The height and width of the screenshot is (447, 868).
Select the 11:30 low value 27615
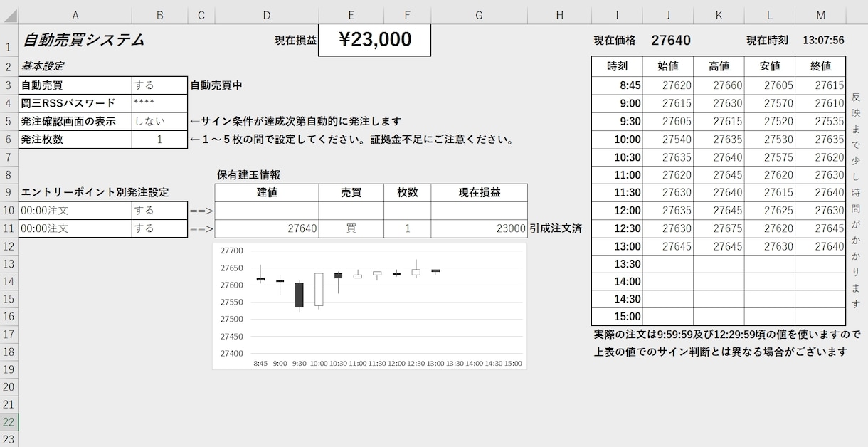[x=770, y=192]
